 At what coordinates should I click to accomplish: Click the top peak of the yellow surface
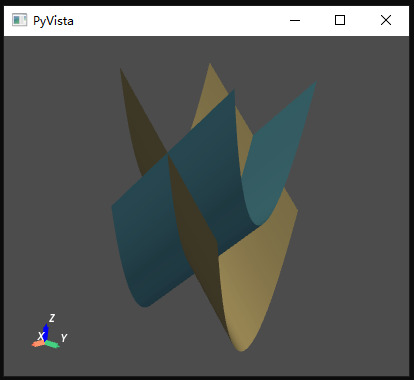tap(210, 65)
